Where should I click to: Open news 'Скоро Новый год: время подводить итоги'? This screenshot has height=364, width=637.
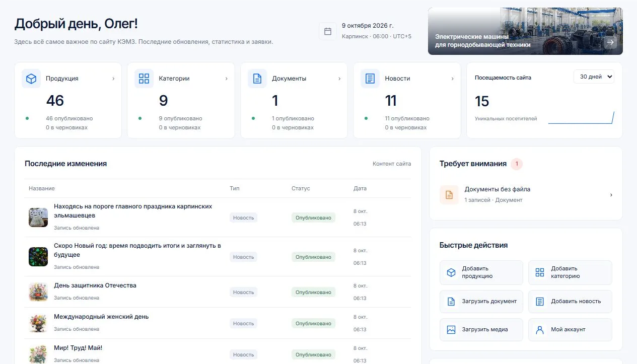(137, 250)
